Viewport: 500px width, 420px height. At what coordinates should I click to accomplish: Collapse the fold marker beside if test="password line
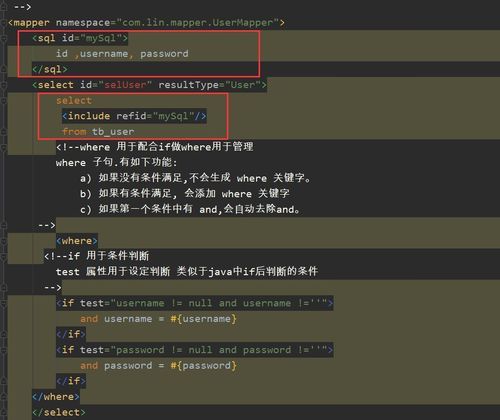point(4,350)
